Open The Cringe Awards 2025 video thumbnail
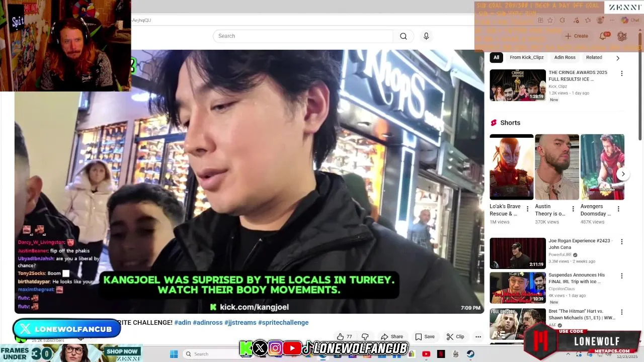 click(x=518, y=85)
